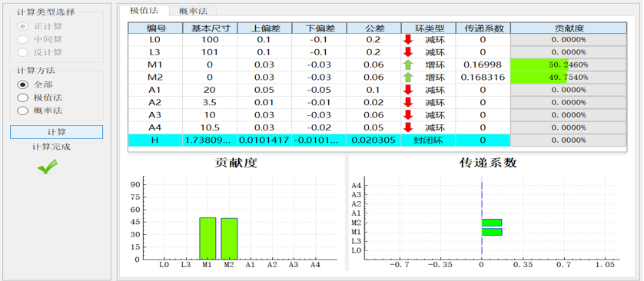Screen dimensions: 644x281
Task: Click the red down arrow in row L0
Action: pyautogui.click(x=408, y=40)
